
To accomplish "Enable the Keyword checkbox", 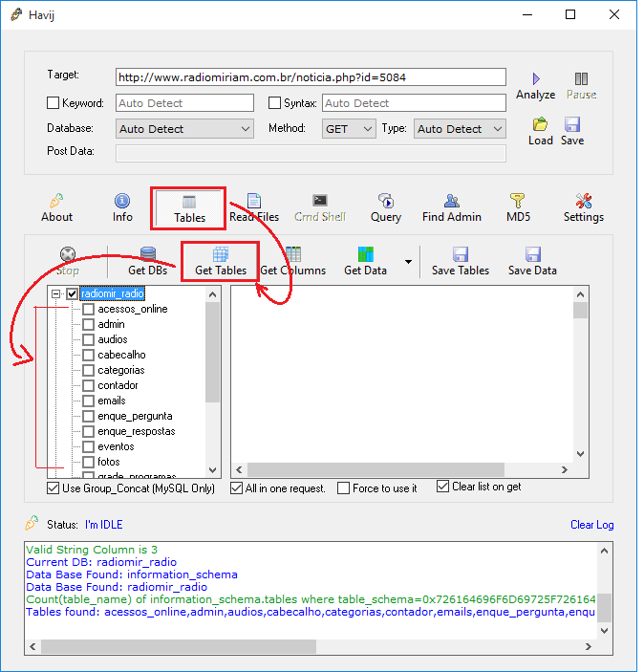I will (x=53, y=103).
